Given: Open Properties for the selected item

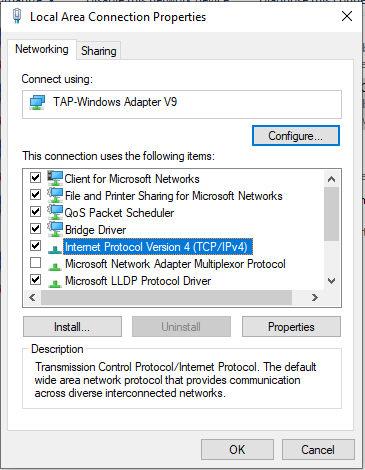Looking at the screenshot, I should pyautogui.click(x=291, y=327).
